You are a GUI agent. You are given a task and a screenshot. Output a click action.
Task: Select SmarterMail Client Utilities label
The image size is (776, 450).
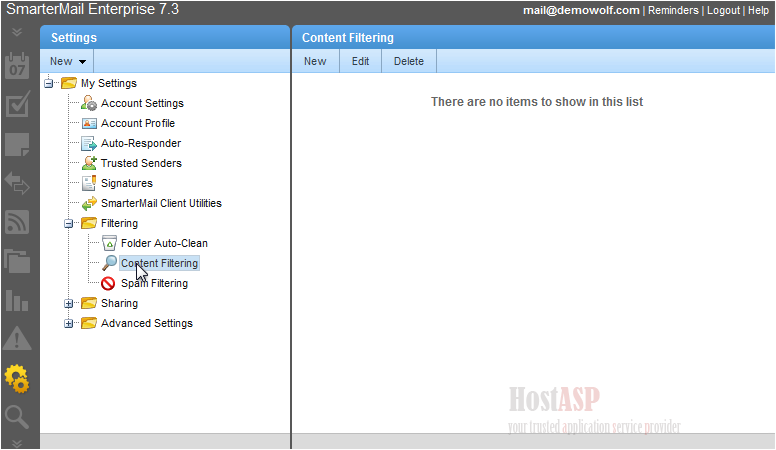[x=161, y=203]
